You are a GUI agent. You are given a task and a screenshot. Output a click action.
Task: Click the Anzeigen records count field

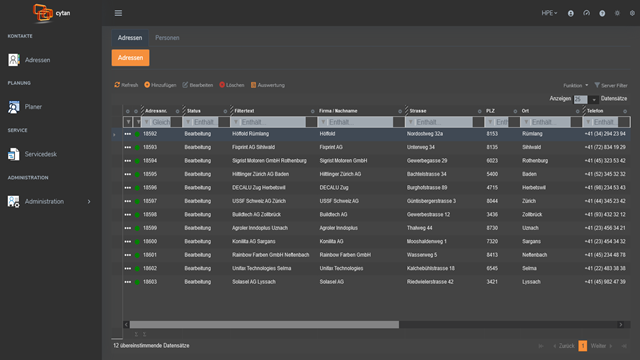click(x=581, y=99)
